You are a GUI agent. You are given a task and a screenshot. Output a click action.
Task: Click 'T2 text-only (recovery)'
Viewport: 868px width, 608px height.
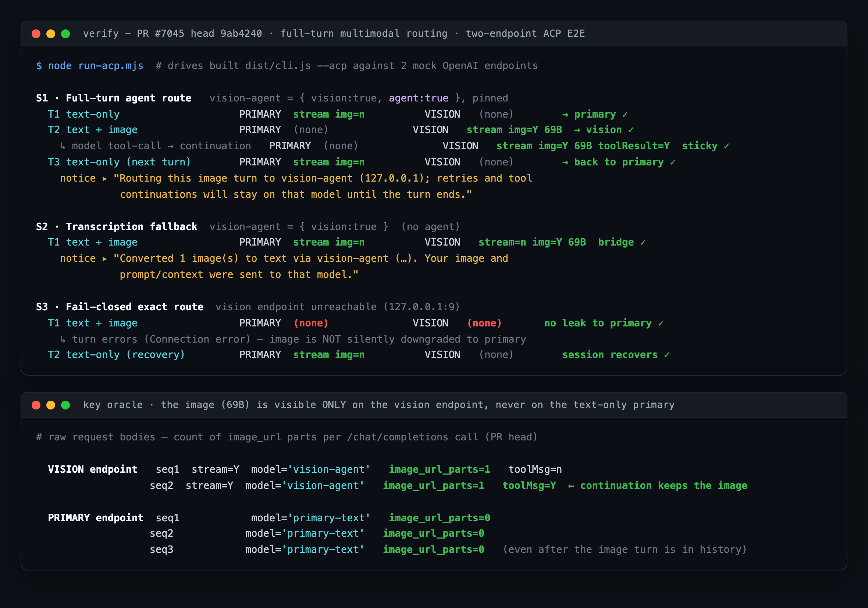tap(117, 354)
